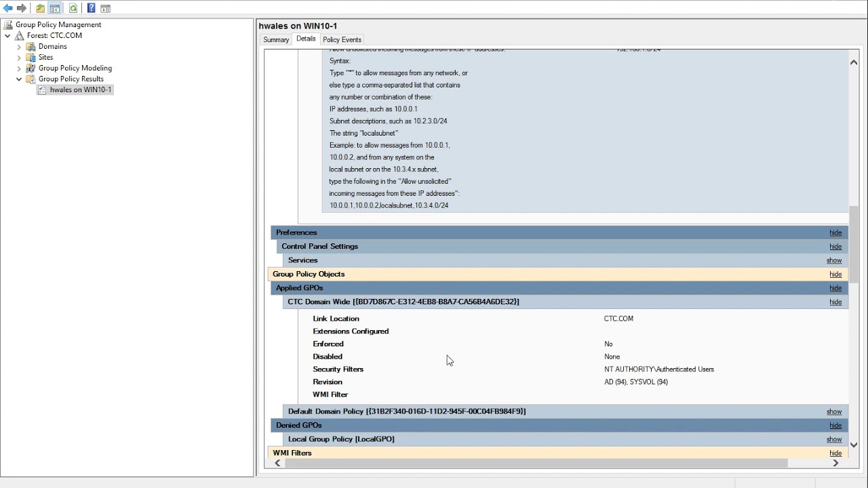Hide the Control Panel Settings section

tap(835, 247)
